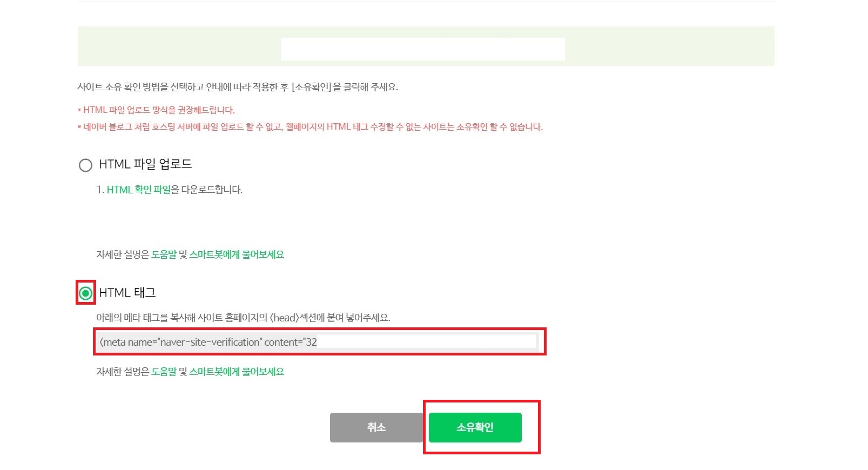
Task: Open 스마트봇에게 물어보세요 under HTML 파일 업로드
Action: 237,254
